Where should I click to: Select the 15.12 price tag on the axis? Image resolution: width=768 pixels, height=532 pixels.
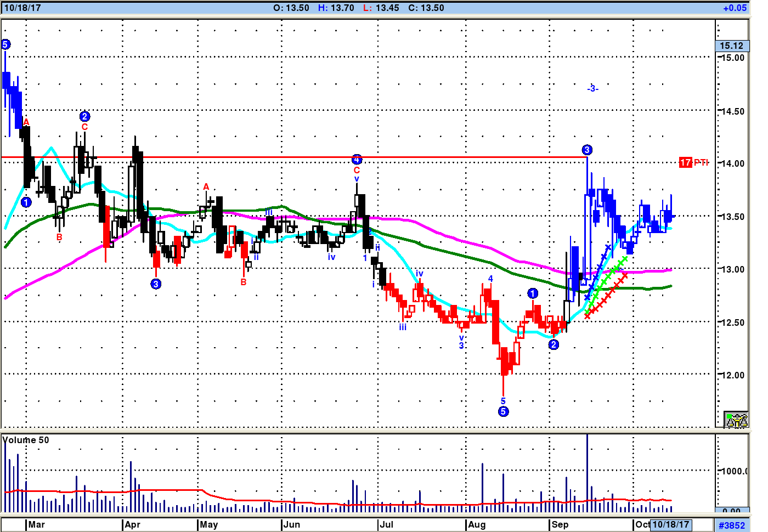731,46
